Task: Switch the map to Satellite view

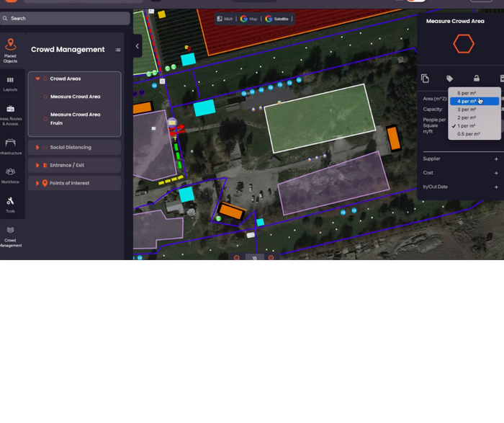Action: click(x=277, y=19)
